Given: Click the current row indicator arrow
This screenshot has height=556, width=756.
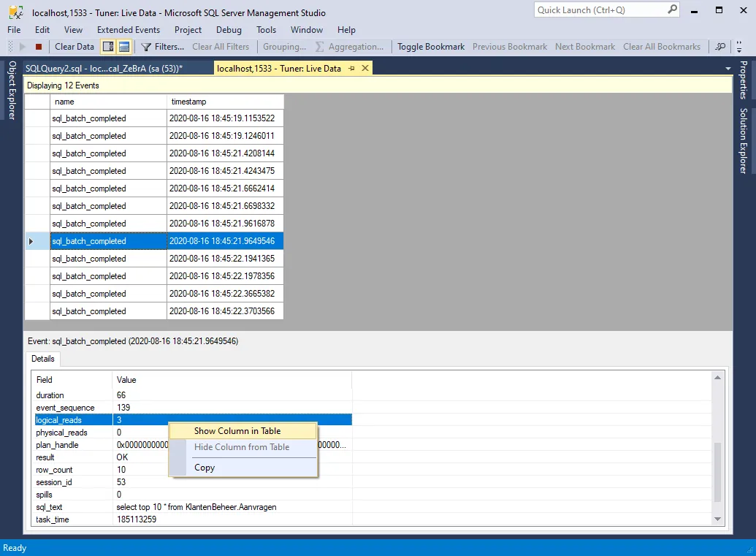Looking at the screenshot, I should (x=31, y=241).
